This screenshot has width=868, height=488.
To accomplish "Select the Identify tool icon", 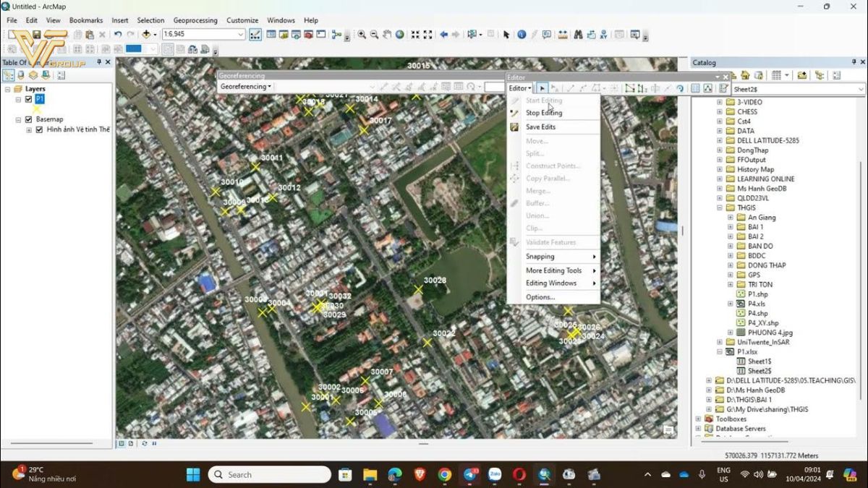I will 522,34.
